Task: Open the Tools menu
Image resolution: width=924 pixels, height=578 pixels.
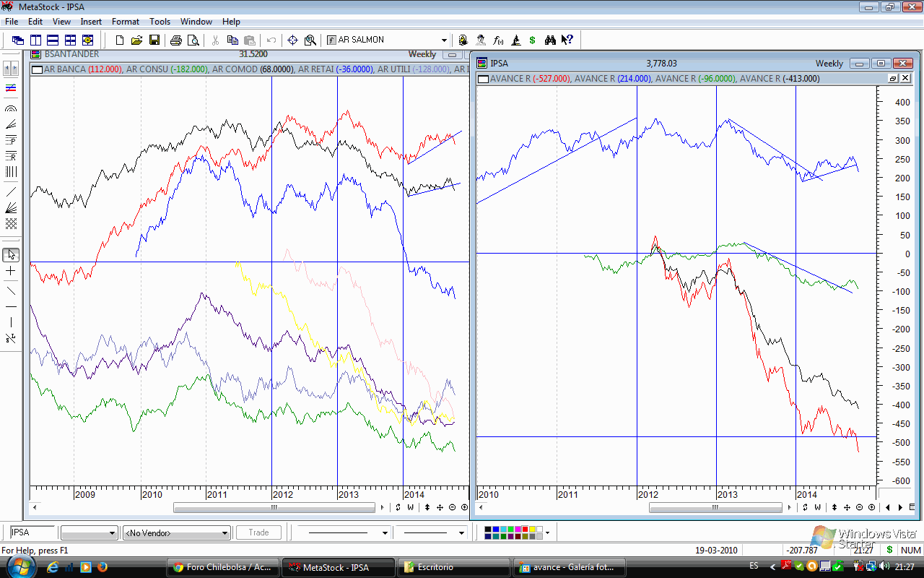Action: (160, 22)
